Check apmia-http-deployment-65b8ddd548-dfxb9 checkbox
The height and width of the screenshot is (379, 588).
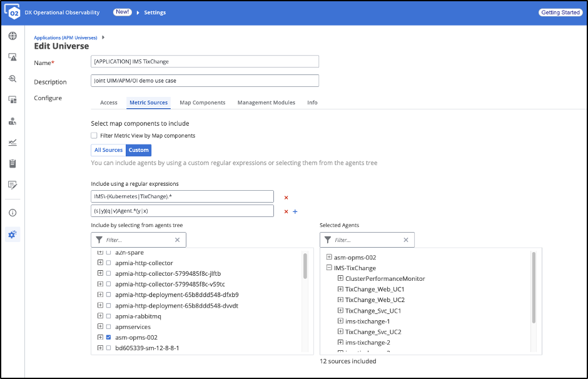(108, 295)
